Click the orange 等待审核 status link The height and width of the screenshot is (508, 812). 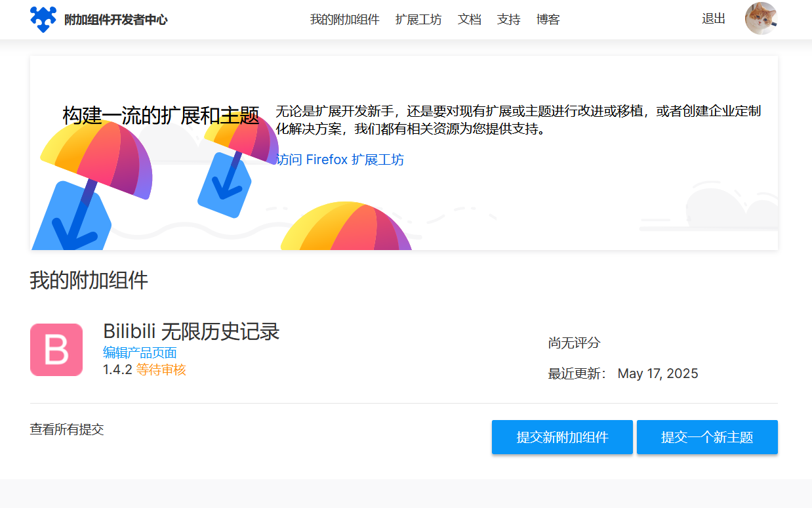[x=161, y=370]
